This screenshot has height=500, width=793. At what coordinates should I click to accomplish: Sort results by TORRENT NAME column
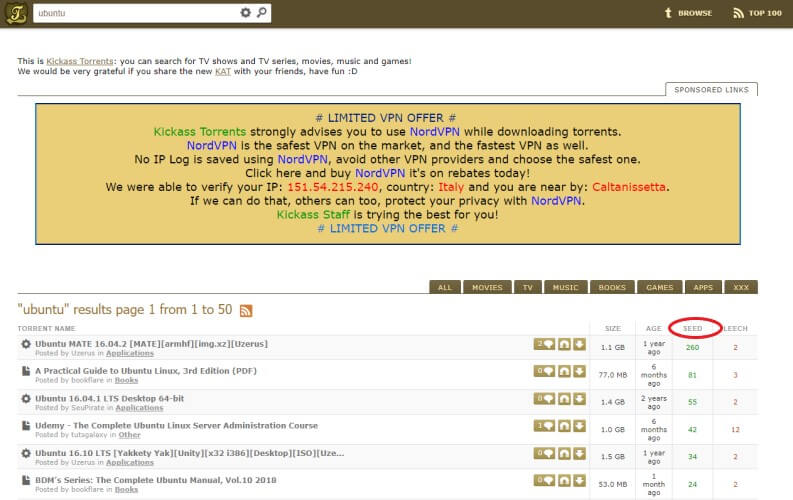46,329
